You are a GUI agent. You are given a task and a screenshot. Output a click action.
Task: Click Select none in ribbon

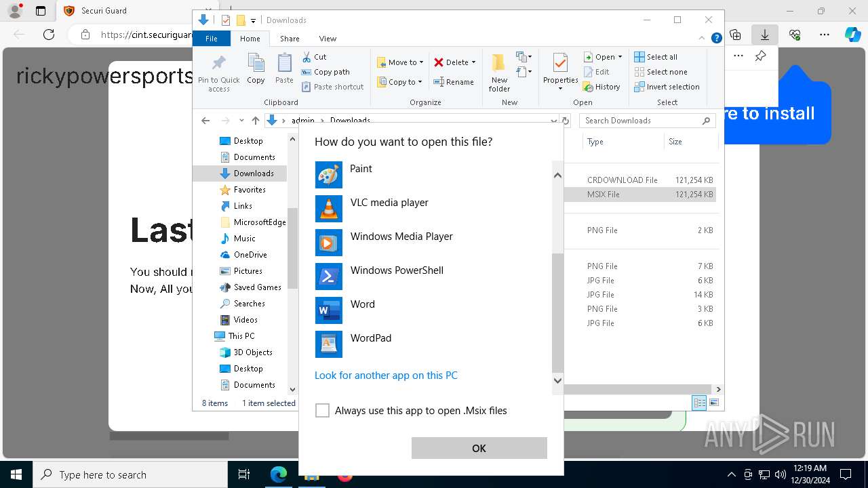[660, 72]
